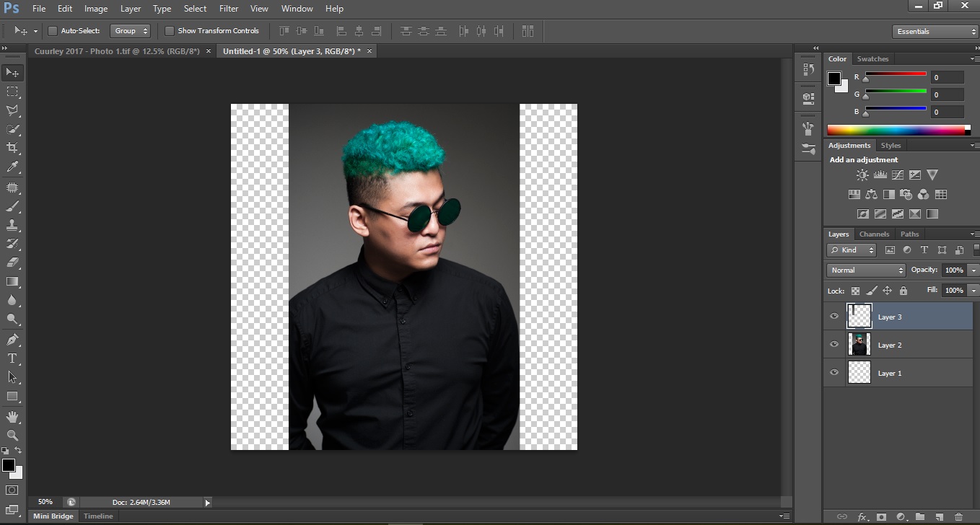Switch to the Channels tab
980x525 pixels.
[874, 234]
